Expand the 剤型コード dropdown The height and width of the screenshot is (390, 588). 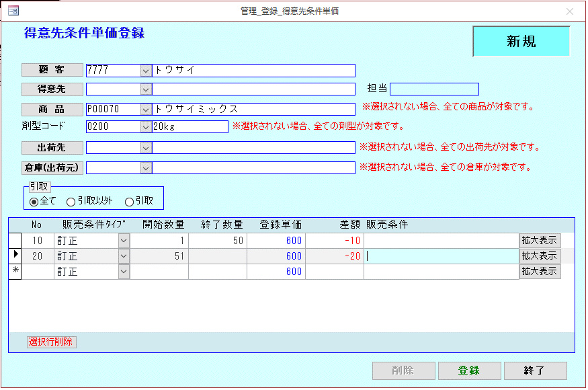point(146,126)
